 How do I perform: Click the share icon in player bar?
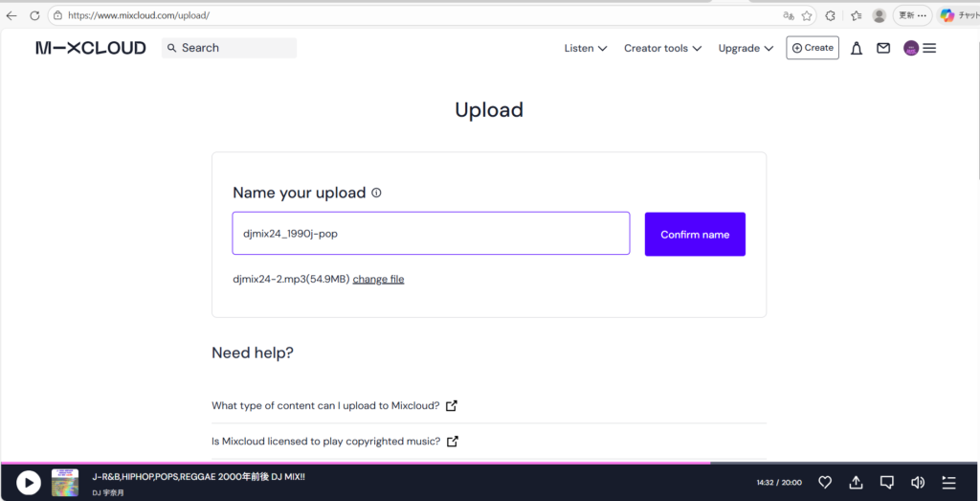[856, 482]
